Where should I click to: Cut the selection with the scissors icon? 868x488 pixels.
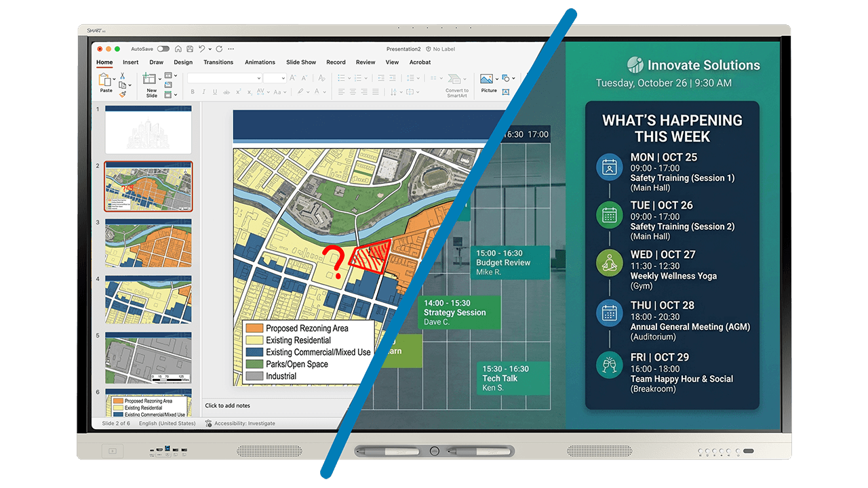(x=123, y=75)
